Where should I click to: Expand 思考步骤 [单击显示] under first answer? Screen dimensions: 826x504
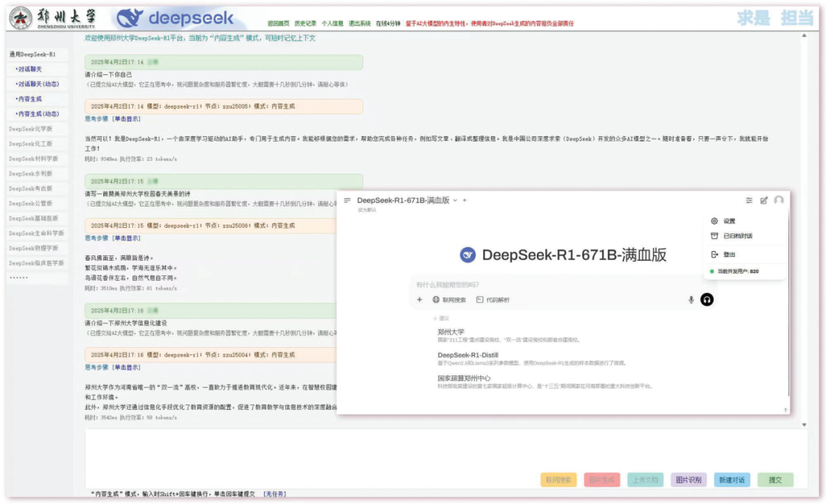tap(112, 119)
